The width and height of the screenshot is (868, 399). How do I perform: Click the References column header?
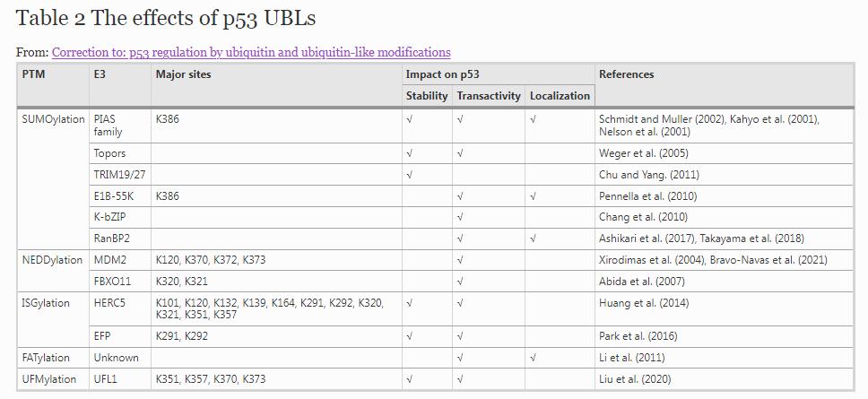pos(626,74)
